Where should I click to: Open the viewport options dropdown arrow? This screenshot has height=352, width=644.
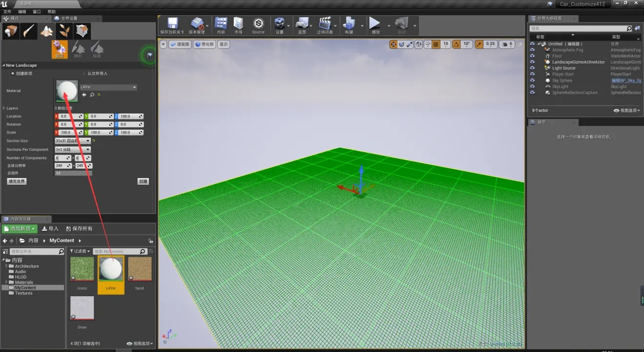click(163, 44)
